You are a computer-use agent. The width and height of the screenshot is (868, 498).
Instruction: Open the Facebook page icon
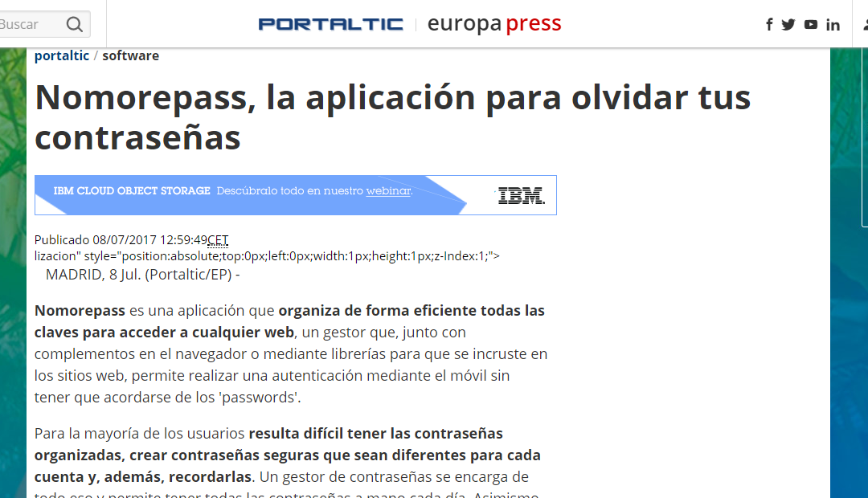[x=769, y=24]
